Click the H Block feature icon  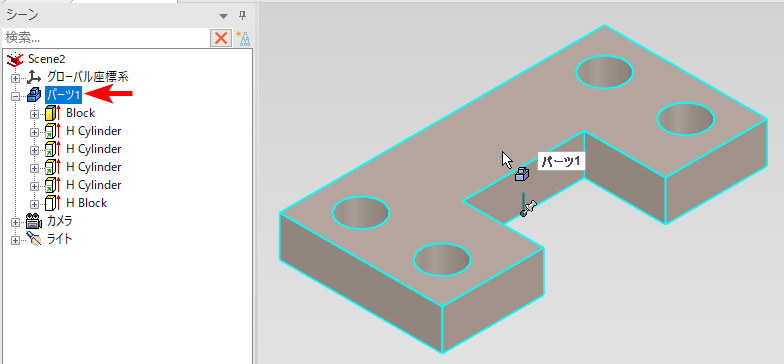pos(52,203)
